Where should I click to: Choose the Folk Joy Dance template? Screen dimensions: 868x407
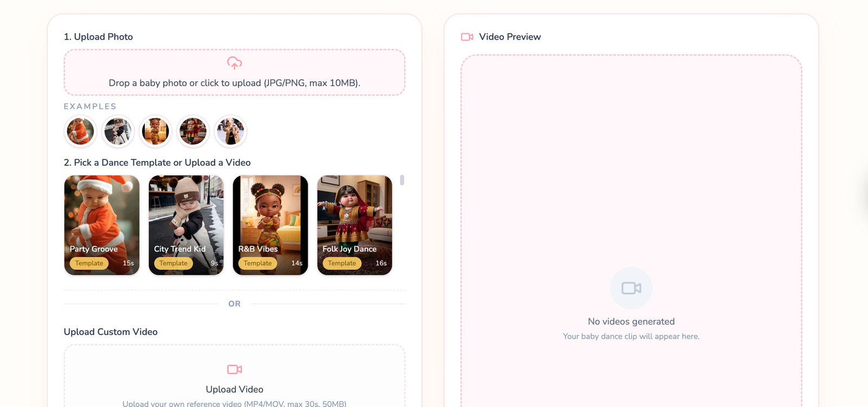point(355,217)
